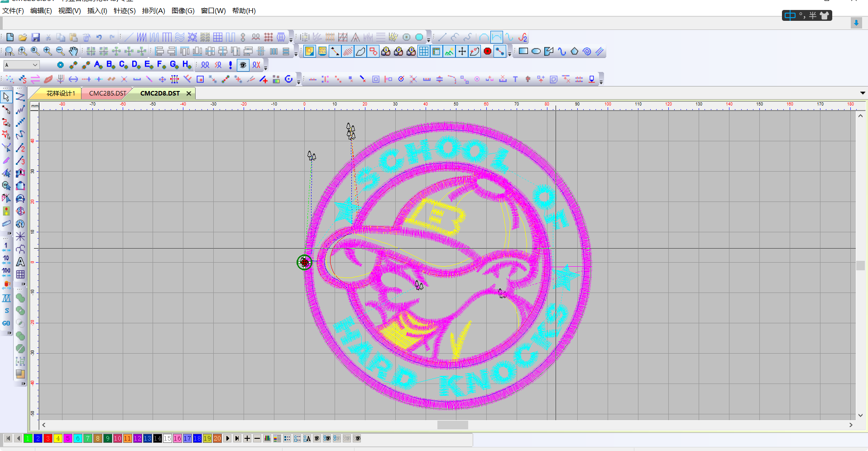This screenshot has height=451, width=868.
Task: Select the hand pan tool
Action: pos(73,51)
